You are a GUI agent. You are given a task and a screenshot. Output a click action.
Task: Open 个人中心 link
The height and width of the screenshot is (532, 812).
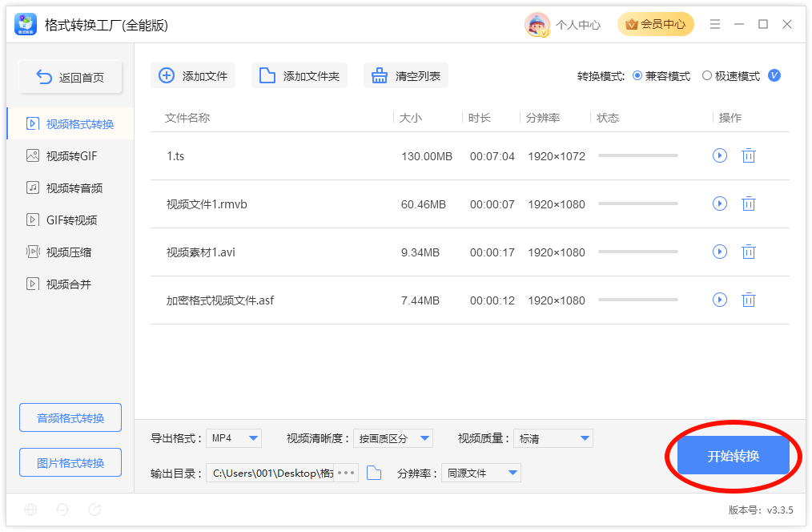point(578,24)
